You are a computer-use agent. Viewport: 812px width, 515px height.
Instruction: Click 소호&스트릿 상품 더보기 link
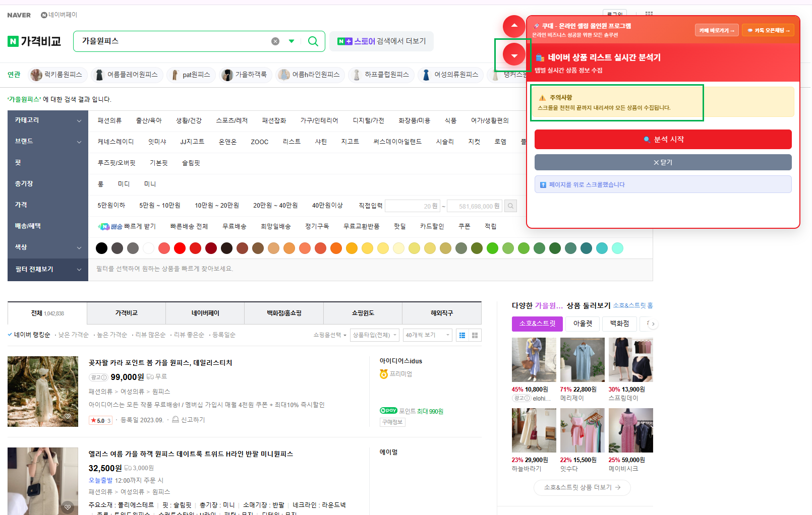[582, 487]
